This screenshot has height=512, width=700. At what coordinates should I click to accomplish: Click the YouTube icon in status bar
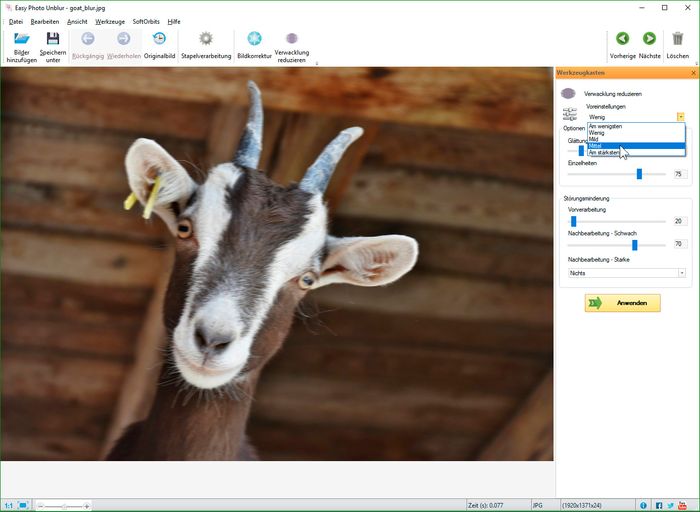(x=684, y=505)
